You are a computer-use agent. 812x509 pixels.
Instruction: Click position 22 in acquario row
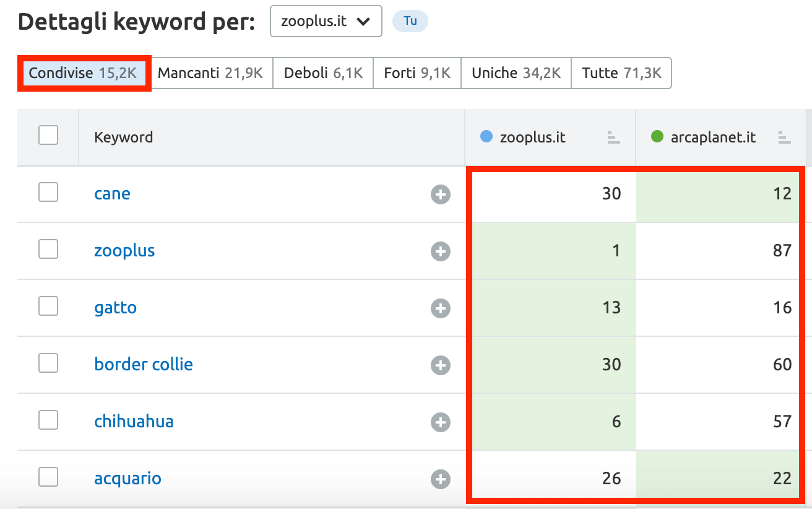(782, 479)
